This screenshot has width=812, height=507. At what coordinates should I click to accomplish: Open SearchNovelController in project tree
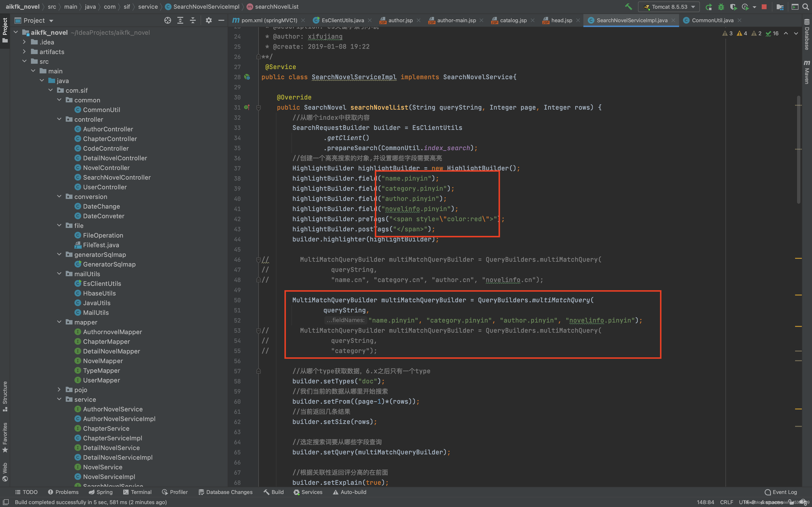(116, 177)
